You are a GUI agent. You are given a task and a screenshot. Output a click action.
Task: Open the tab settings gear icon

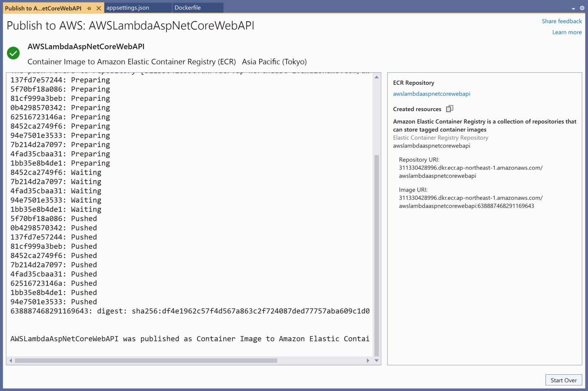tap(582, 8)
